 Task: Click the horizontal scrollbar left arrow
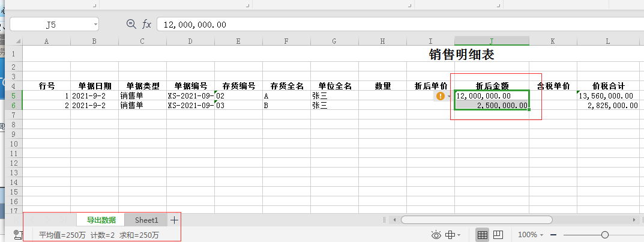click(394, 220)
